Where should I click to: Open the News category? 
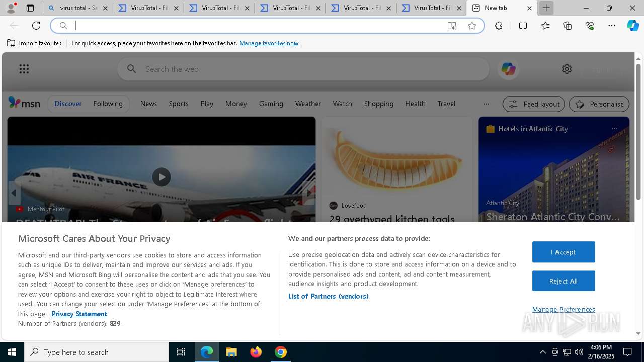pyautogui.click(x=148, y=104)
